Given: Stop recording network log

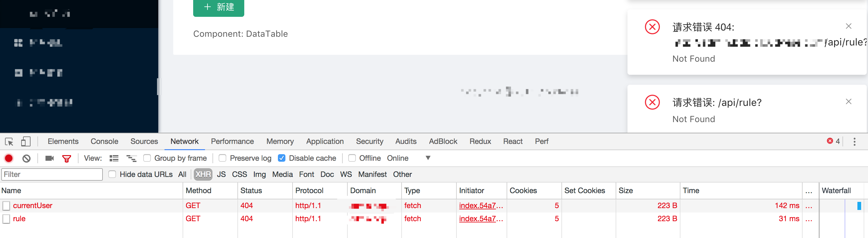Looking at the screenshot, I should point(9,158).
